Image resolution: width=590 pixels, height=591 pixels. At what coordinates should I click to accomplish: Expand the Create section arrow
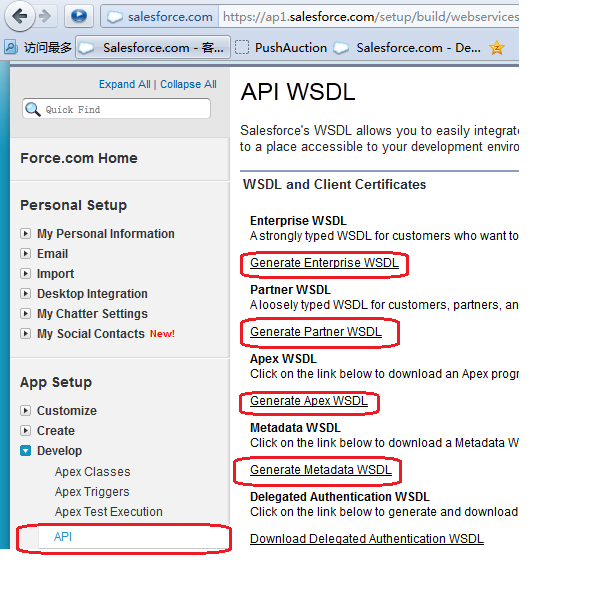click(25, 430)
